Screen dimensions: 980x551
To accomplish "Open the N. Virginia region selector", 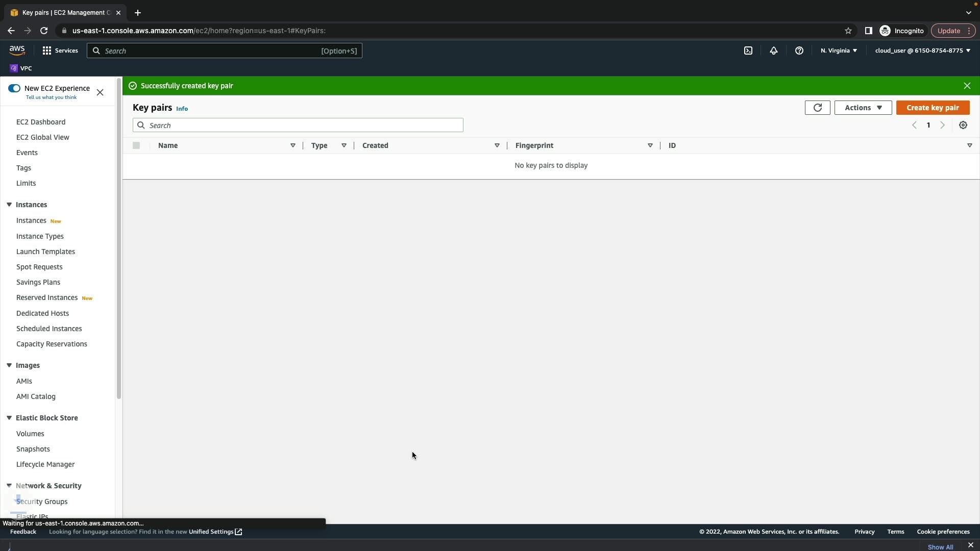I will click(839, 51).
